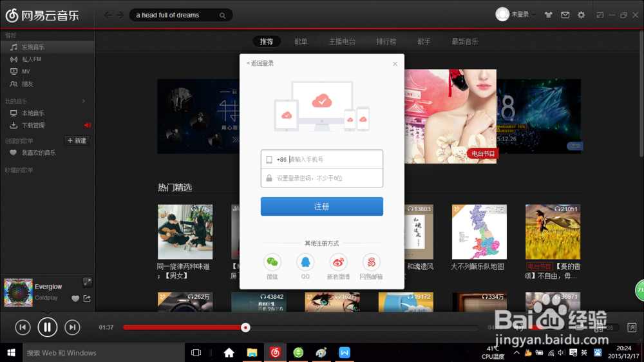Screen dimensions: 644x362
Task: Click the previous track button
Action: point(23,327)
